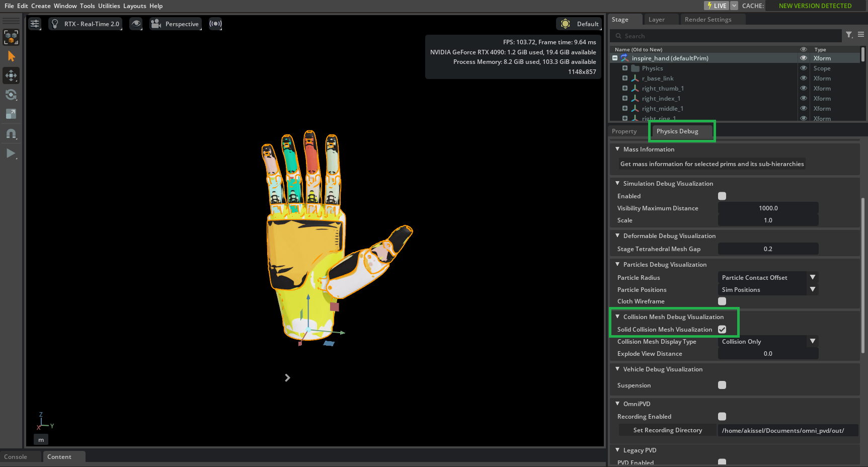The height and width of the screenshot is (467, 868).
Task: Expand the Physics scope in Stage tree
Action: pyautogui.click(x=625, y=68)
